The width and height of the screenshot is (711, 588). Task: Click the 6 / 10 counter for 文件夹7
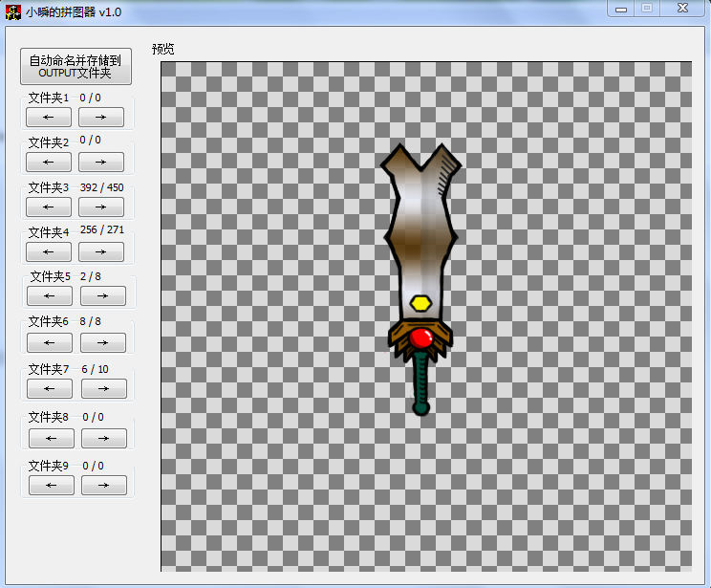click(x=96, y=369)
